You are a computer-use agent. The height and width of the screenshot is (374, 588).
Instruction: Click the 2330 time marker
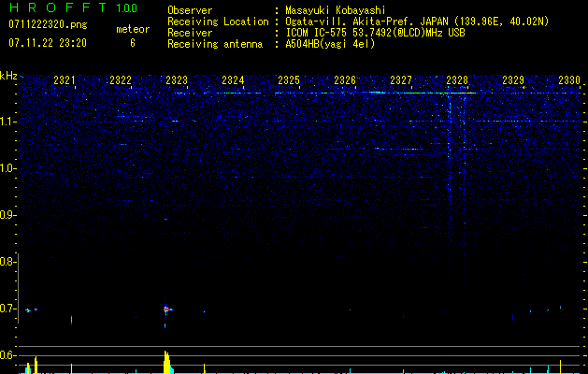[x=569, y=79]
